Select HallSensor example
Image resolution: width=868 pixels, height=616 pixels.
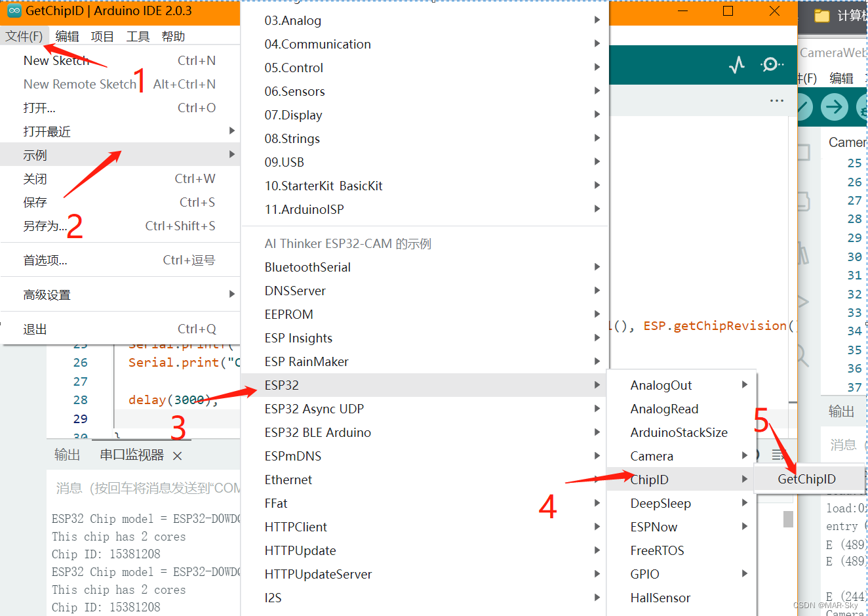click(x=682, y=598)
